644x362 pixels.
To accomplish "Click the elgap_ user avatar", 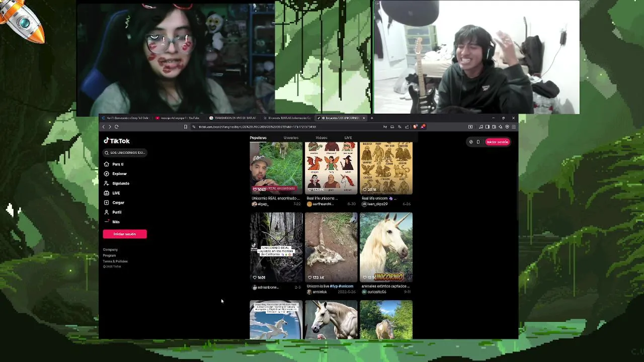I will (254, 204).
